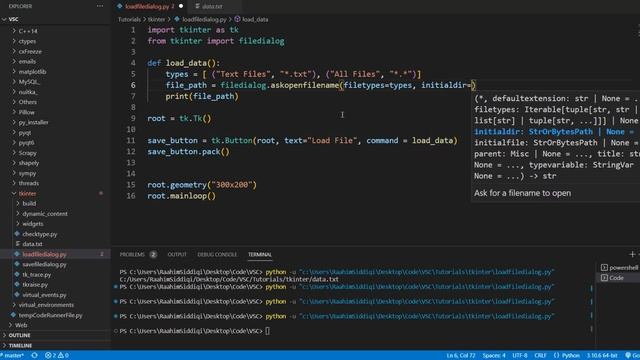Viewport: 640px width, 360px height.
Task: Select the TERMINAL panel tab
Action: click(x=260, y=254)
